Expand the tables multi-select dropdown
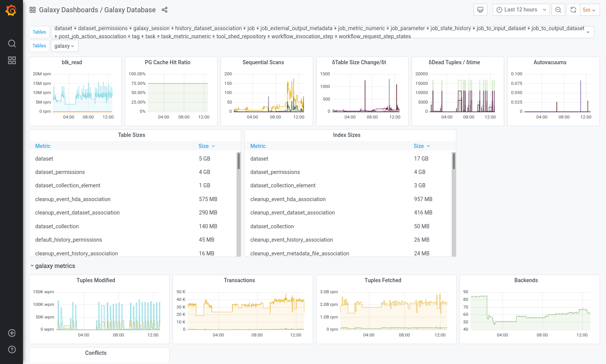 pyautogui.click(x=322, y=32)
